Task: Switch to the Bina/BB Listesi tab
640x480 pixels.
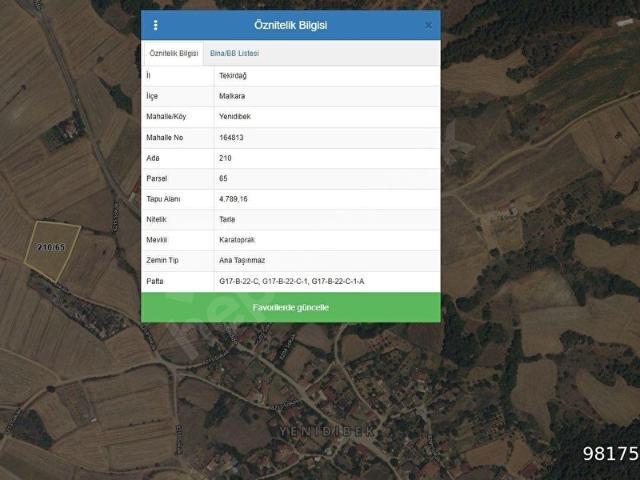Action: tap(234, 53)
